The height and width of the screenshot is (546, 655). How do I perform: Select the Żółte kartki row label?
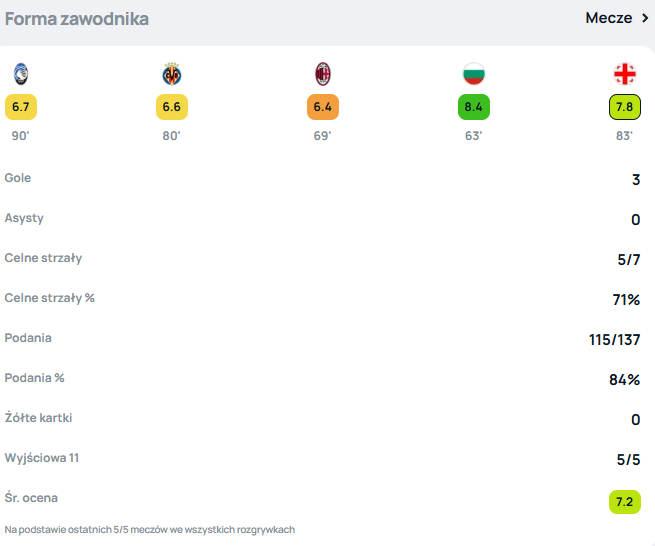point(39,418)
